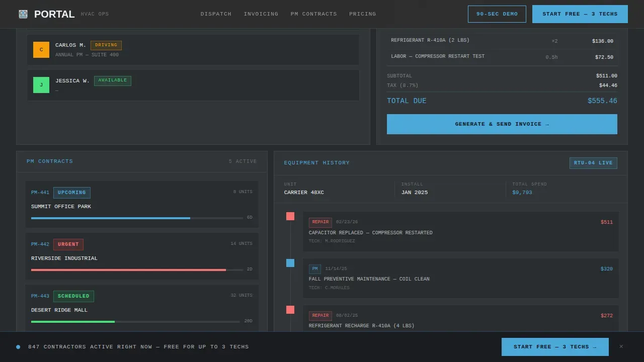The width and height of the screenshot is (644, 362).
Task: Click the Portal logo icon
Action: coord(23,14)
